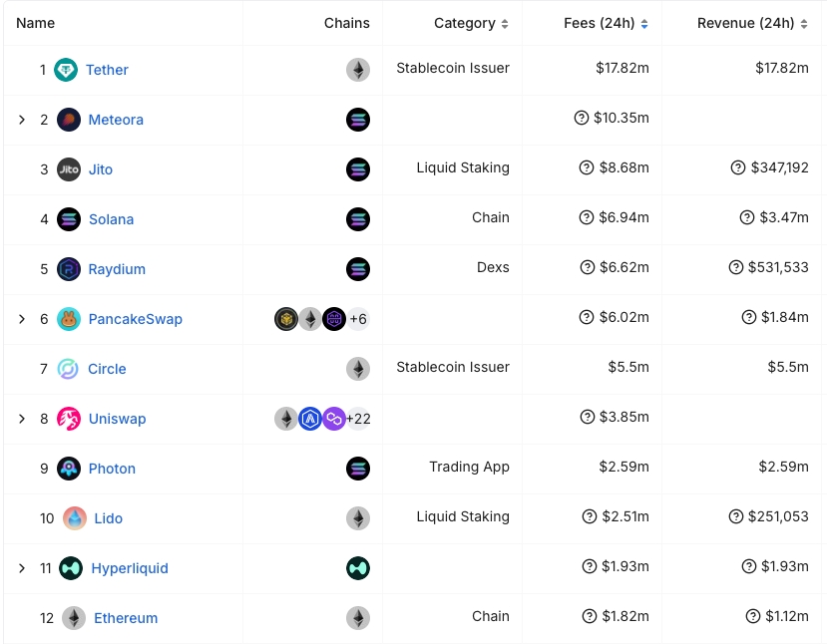Open the PancakeSwap protocol link
Viewport: 827px width, 644px height.
(x=136, y=319)
